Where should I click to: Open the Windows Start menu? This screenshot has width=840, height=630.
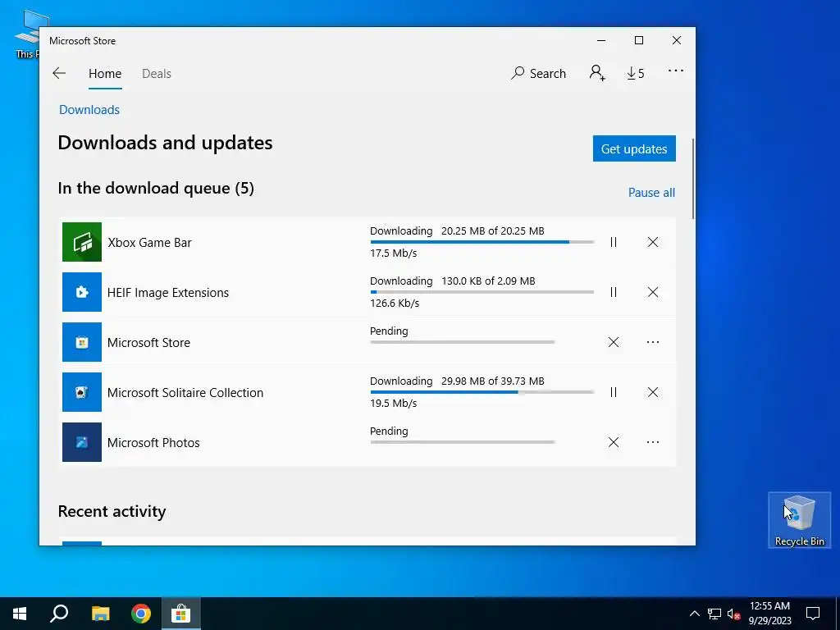tap(20, 614)
